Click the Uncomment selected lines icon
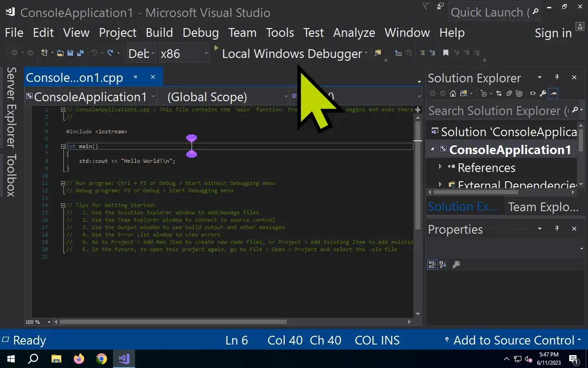Viewport: 588px width, 368px height. [x=432, y=53]
